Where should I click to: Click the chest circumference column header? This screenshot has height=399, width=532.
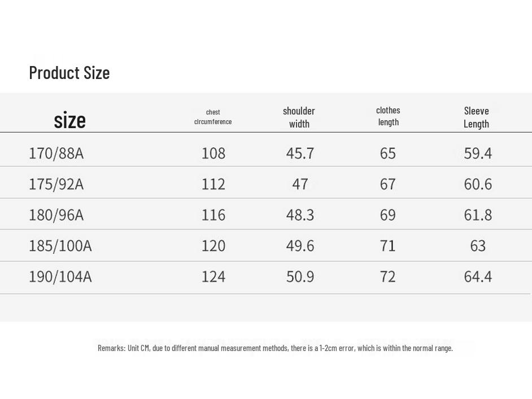click(x=213, y=117)
